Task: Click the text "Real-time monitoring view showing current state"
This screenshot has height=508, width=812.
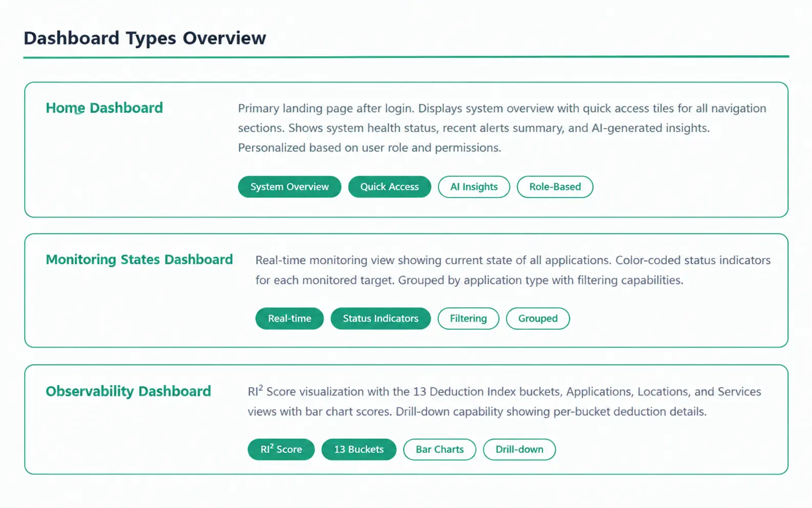Action: tap(384, 260)
